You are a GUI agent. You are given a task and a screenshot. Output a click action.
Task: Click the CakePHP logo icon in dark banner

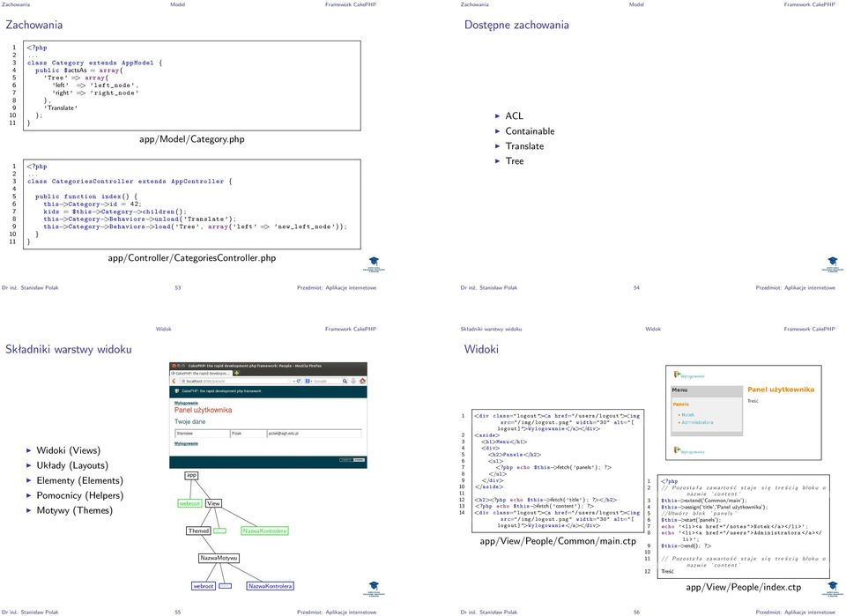176,391
